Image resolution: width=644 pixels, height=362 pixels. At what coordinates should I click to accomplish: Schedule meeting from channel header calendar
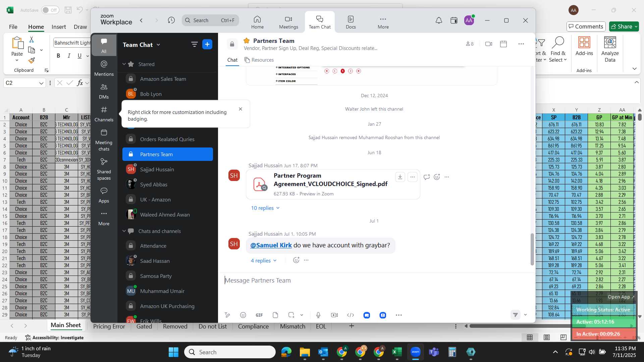pyautogui.click(x=503, y=44)
